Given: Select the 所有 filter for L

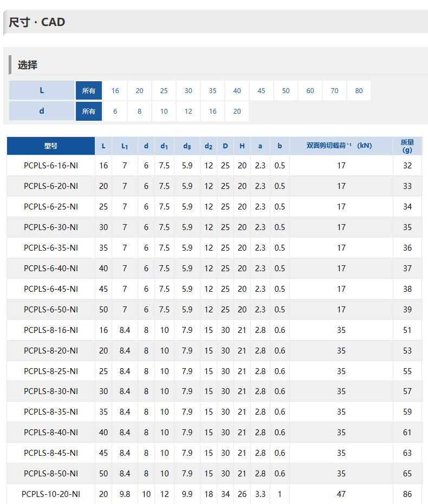Looking at the screenshot, I should pos(89,91).
